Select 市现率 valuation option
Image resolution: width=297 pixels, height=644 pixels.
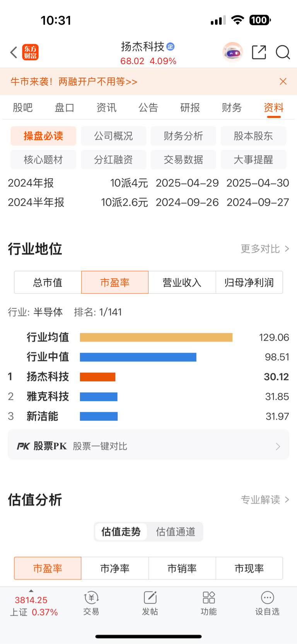pyautogui.click(x=249, y=568)
